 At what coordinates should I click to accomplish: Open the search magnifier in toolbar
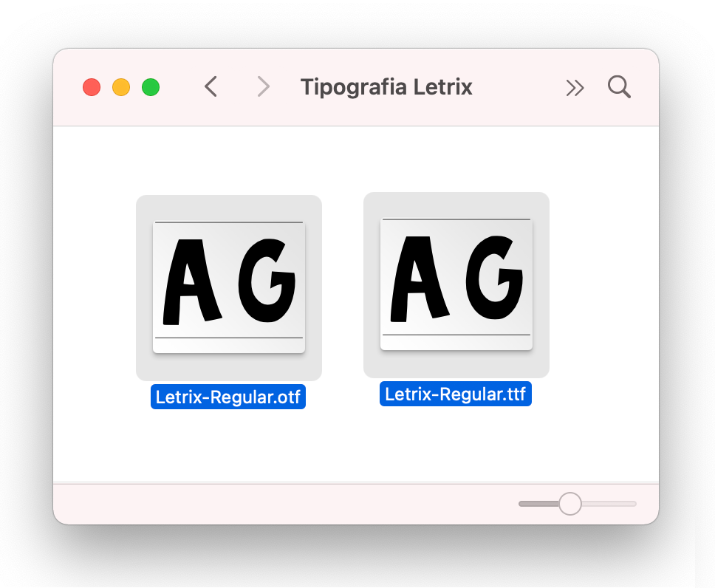click(x=619, y=87)
